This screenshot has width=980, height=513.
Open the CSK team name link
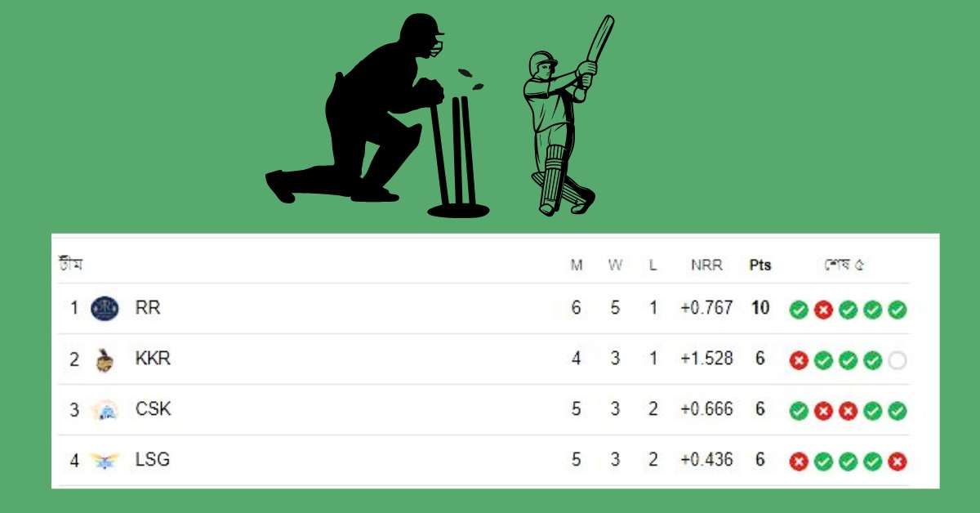click(x=155, y=409)
